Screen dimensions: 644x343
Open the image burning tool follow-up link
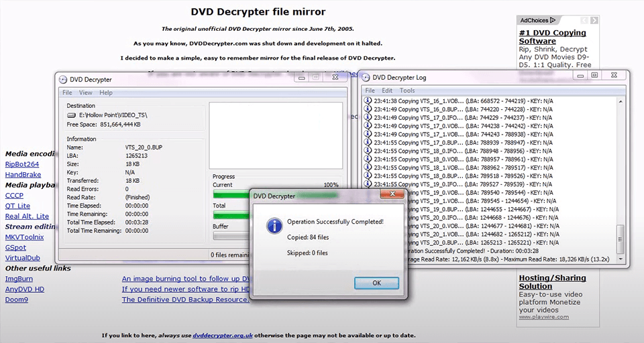(x=186, y=279)
